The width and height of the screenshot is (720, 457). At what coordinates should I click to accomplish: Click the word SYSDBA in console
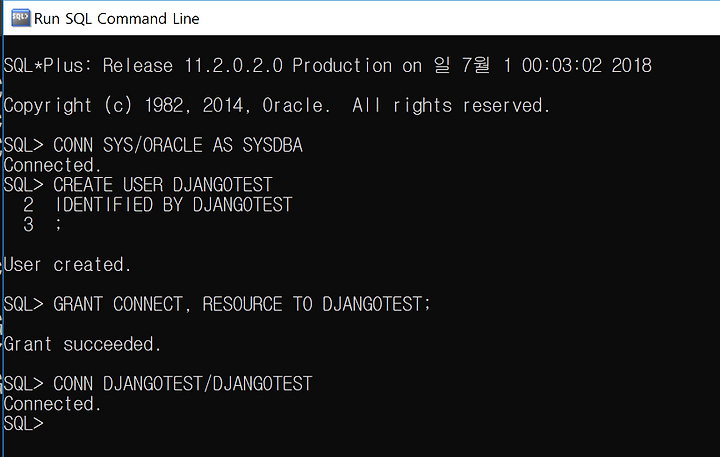pyautogui.click(x=273, y=145)
